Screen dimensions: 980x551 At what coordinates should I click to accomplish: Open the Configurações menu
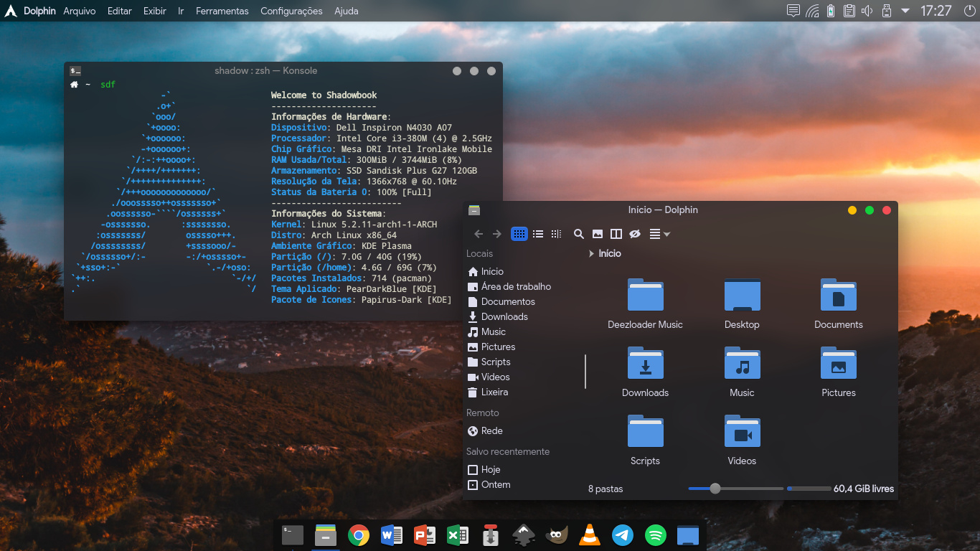pos(291,11)
